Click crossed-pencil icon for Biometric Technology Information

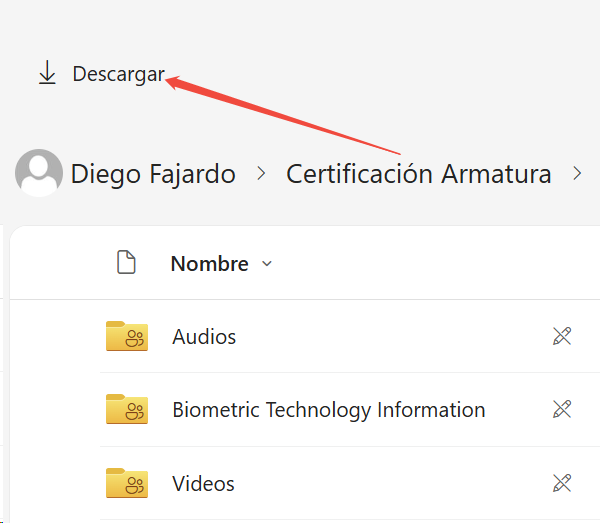(x=562, y=409)
